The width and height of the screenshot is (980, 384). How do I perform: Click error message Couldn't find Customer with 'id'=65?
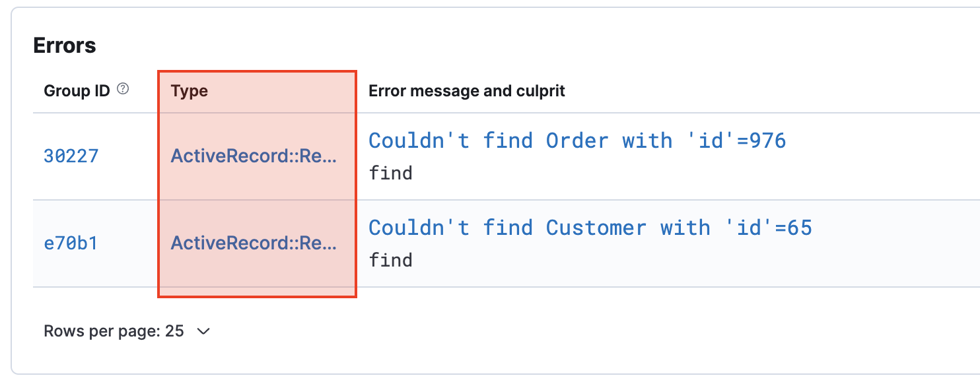click(x=590, y=227)
